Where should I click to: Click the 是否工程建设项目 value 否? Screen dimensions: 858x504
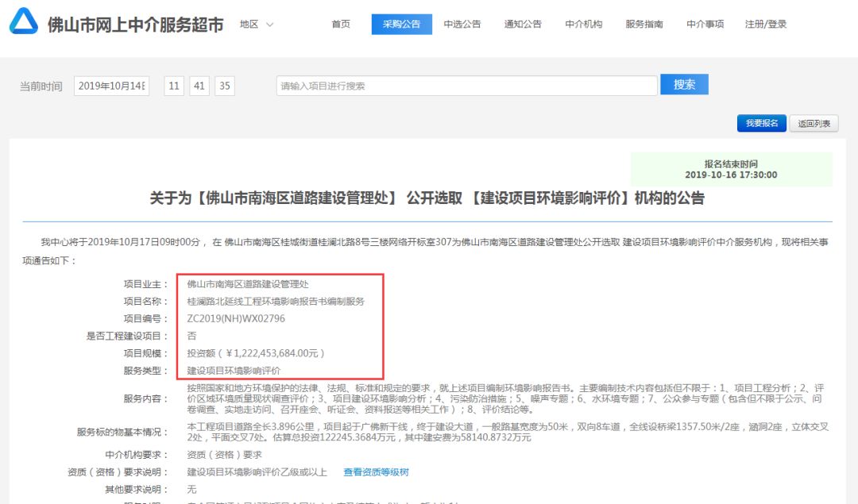click(x=191, y=336)
